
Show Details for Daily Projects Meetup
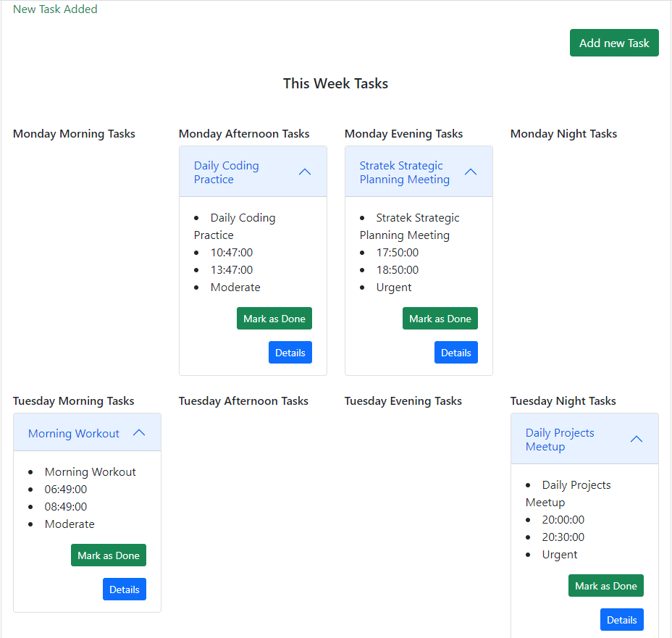pos(621,620)
